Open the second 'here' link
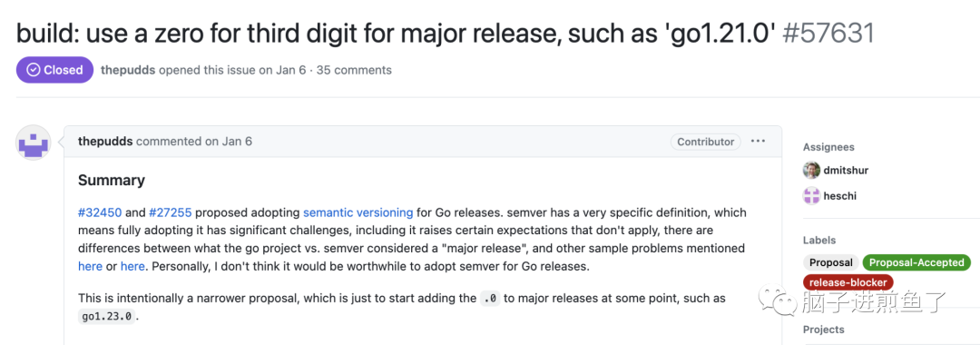 click(x=132, y=266)
